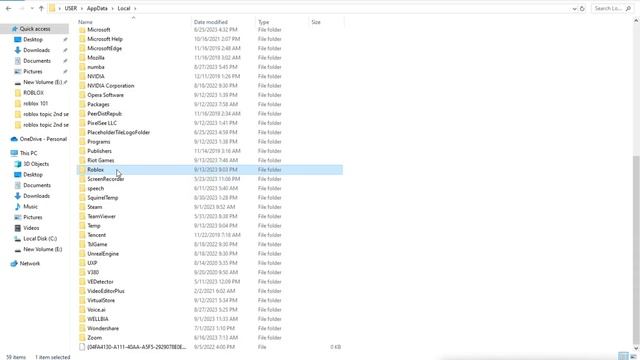Switch to Details view icon in status bar
This screenshot has width=640, height=360.
point(623,356)
